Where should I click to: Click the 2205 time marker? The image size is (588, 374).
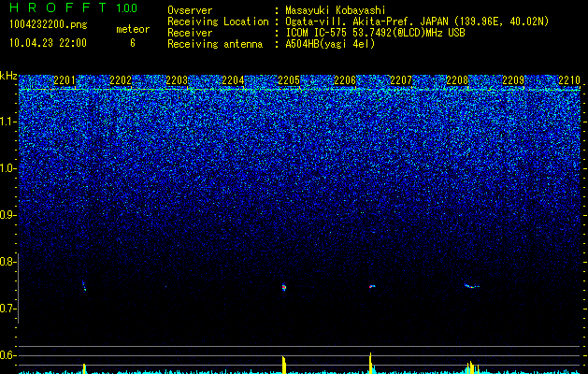pyautogui.click(x=289, y=80)
